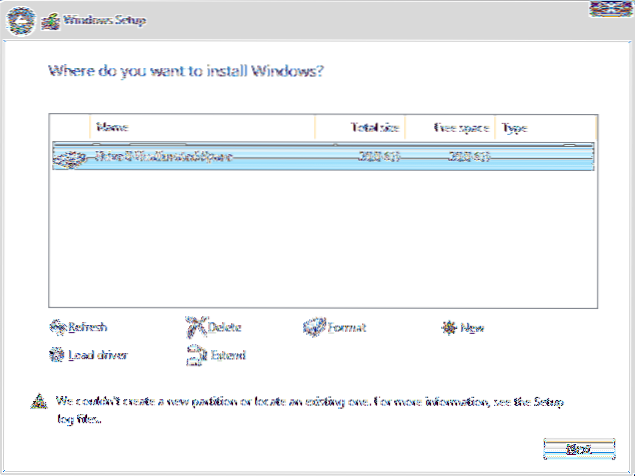
Task: Click the Format link
Action: 347,327
